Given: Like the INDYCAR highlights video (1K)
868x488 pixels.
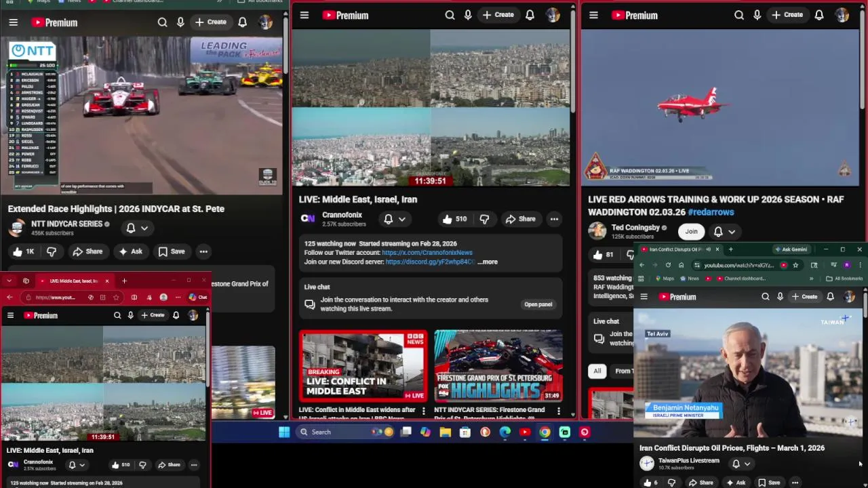Looking at the screenshot, I should 24,251.
